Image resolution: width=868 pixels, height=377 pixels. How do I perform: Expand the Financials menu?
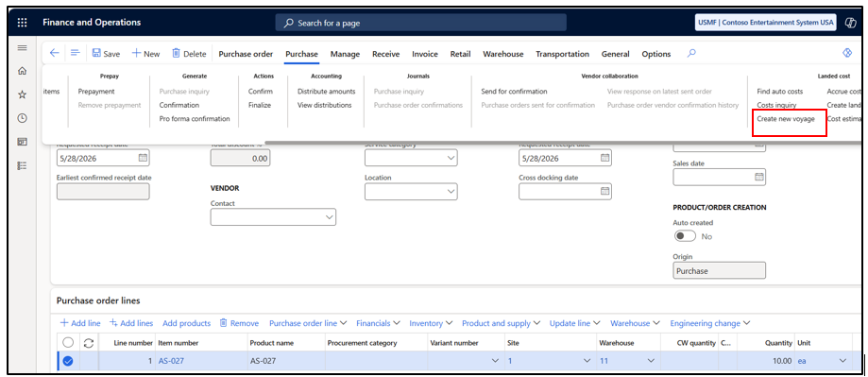coord(379,323)
